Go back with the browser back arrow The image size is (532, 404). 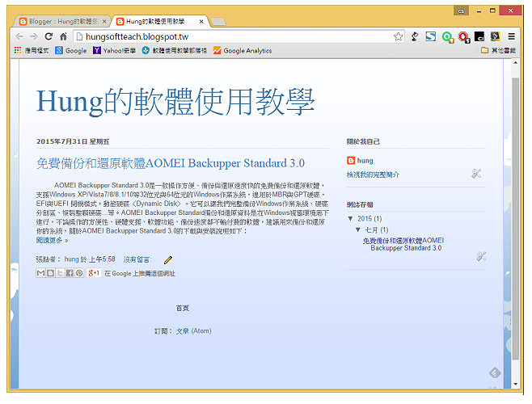click(x=19, y=36)
